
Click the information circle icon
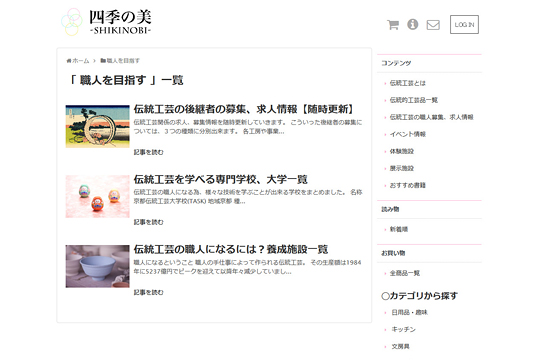(413, 24)
